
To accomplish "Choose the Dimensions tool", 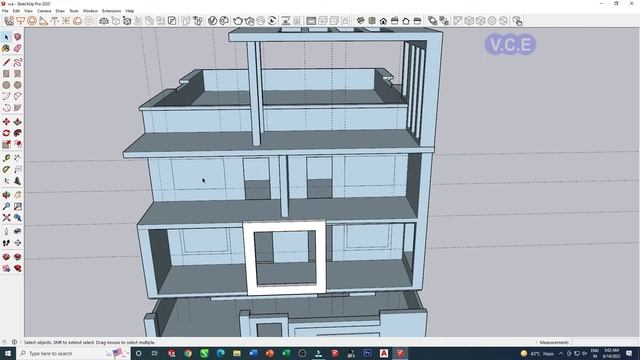I will pyautogui.click(x=18, y=158).
